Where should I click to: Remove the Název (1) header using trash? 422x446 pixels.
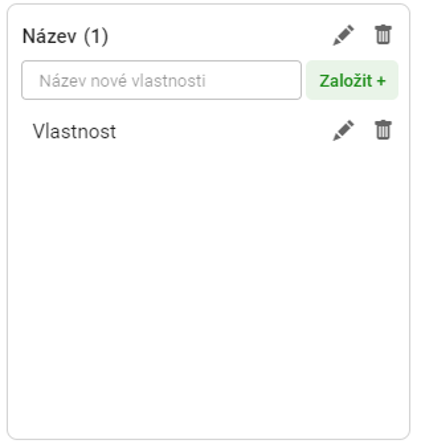tap(383, 34)
